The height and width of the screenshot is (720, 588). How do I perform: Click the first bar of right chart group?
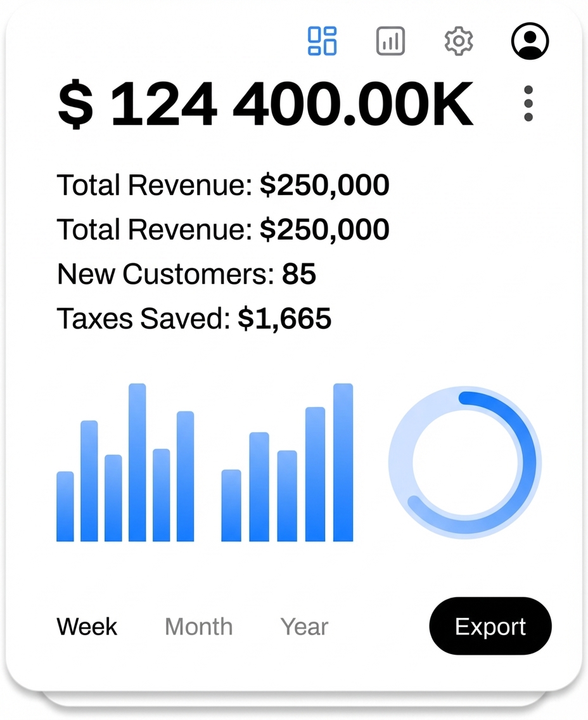231,505
